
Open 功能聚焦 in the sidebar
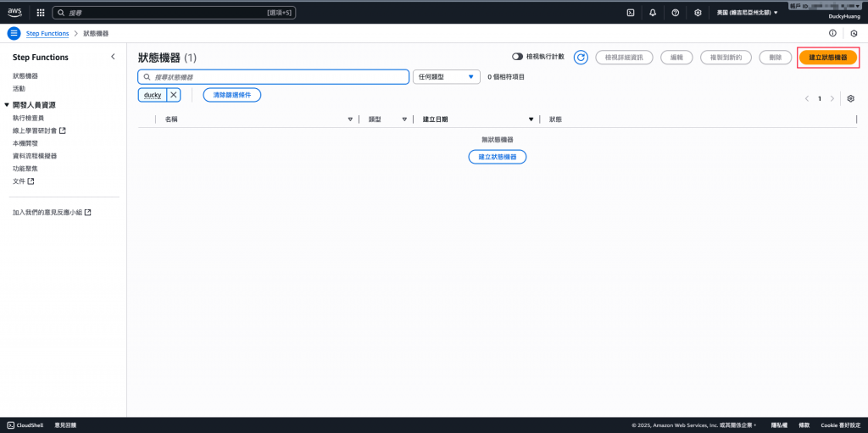pyautogui.click(x=25, y=169)
